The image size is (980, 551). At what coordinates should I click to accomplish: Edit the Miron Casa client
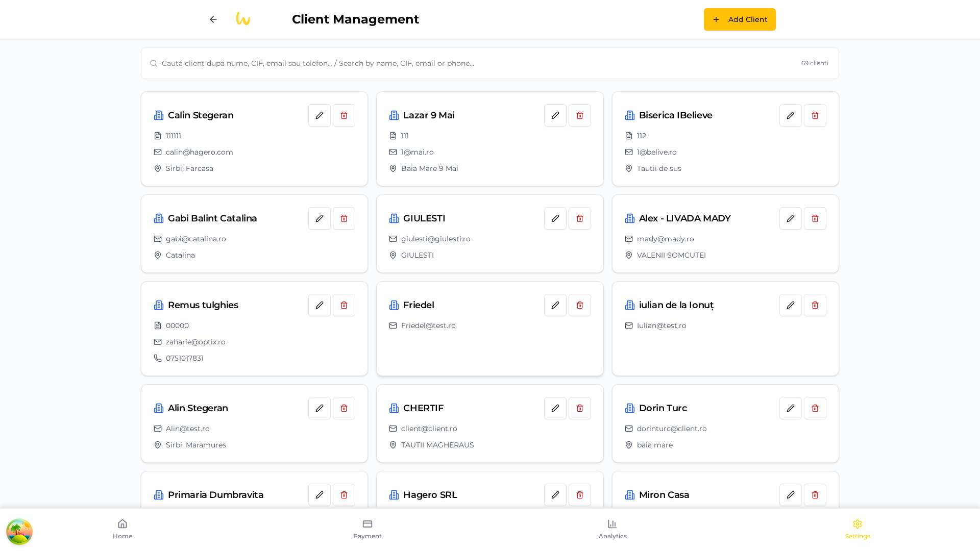791,495
